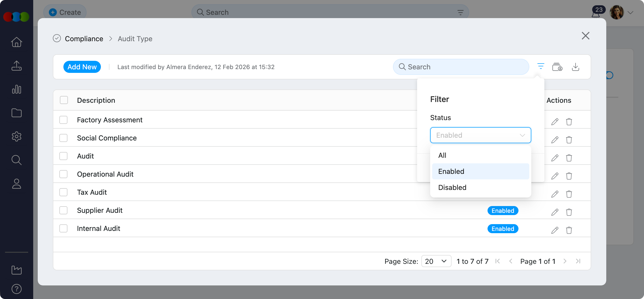Click the download export icon
Screen dimensions: 644x299
[x=575, y=67]
